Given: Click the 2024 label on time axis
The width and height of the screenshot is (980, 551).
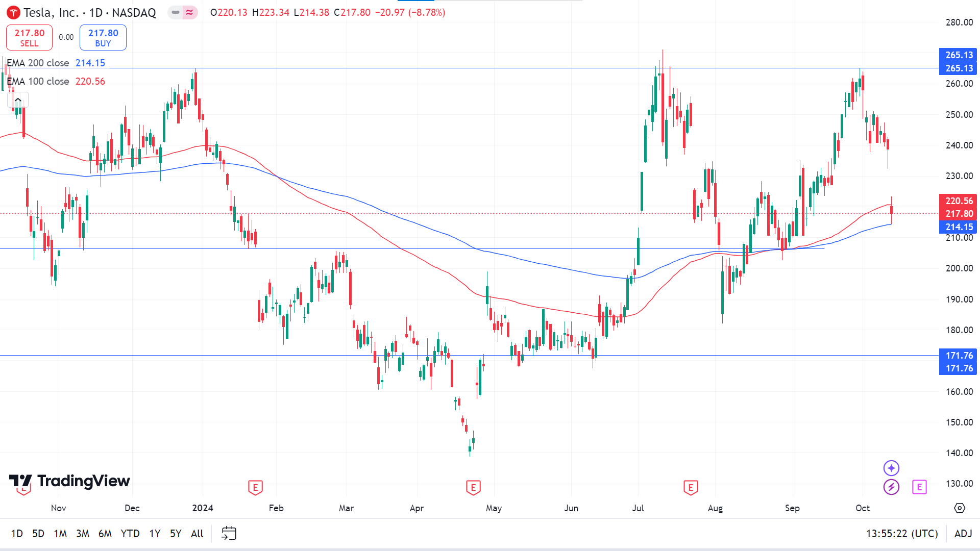Looking at the screenshot, I should (x=203, y=508).
